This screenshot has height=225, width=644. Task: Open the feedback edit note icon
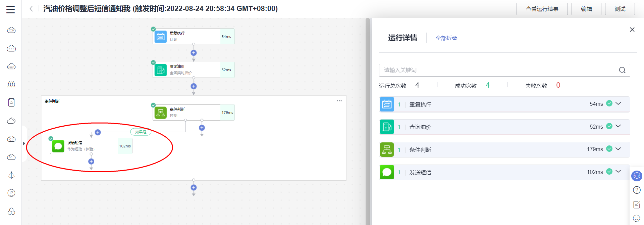(x=637, y=205)
